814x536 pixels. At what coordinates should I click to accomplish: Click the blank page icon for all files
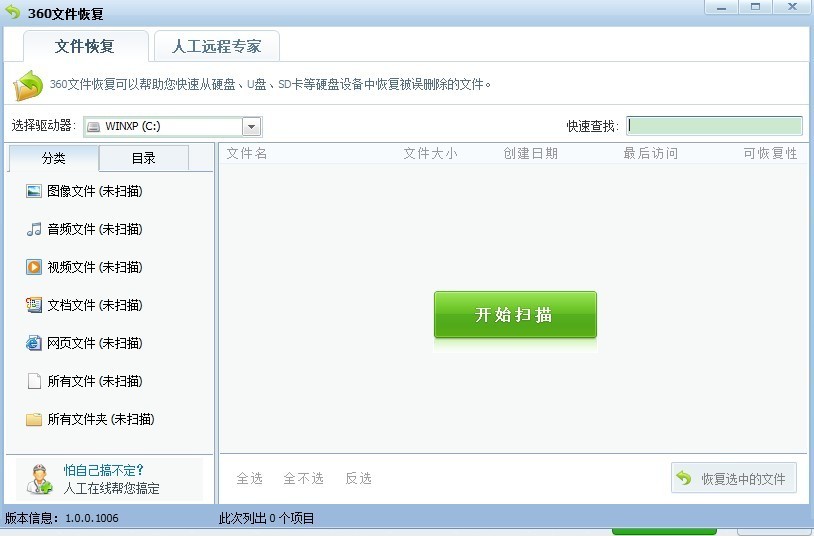[x=34, y=381]
